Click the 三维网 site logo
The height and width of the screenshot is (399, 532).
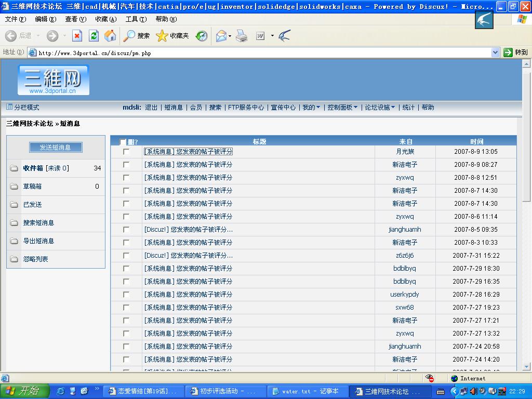(x=54, y=80)
